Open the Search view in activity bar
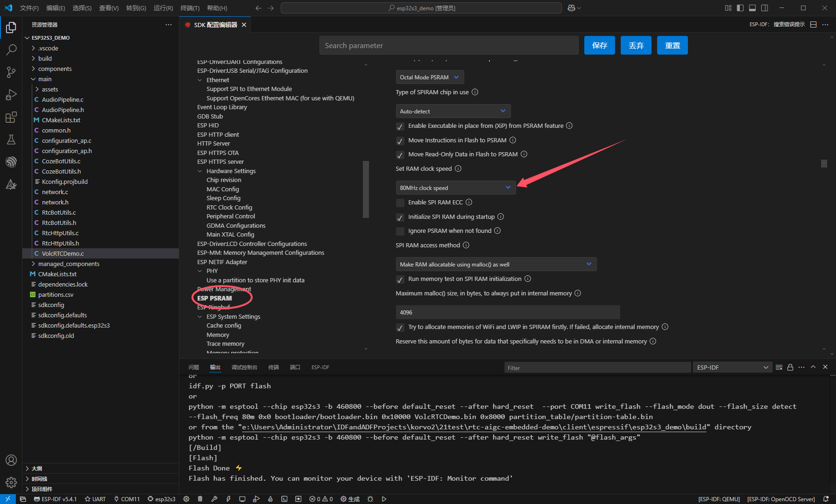The height and width of the screenshot is (504, 836). pyautogui.click(x=11, y=49)
